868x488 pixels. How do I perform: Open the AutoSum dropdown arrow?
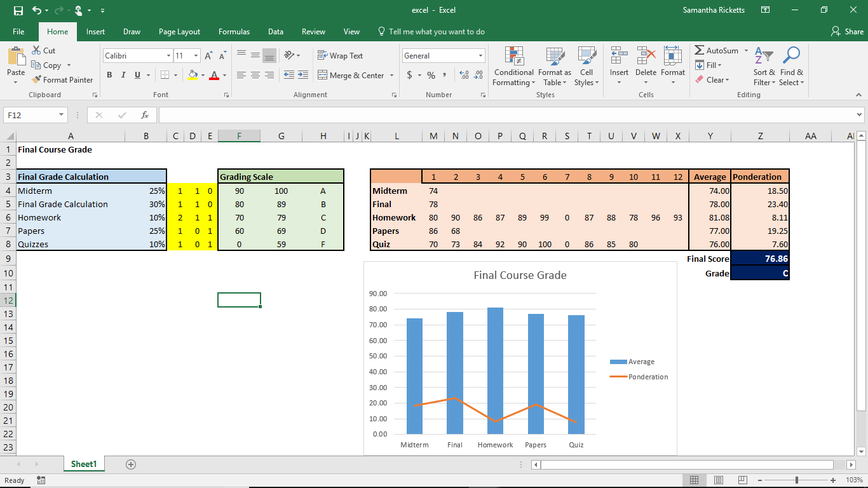[x=745, y=51]
